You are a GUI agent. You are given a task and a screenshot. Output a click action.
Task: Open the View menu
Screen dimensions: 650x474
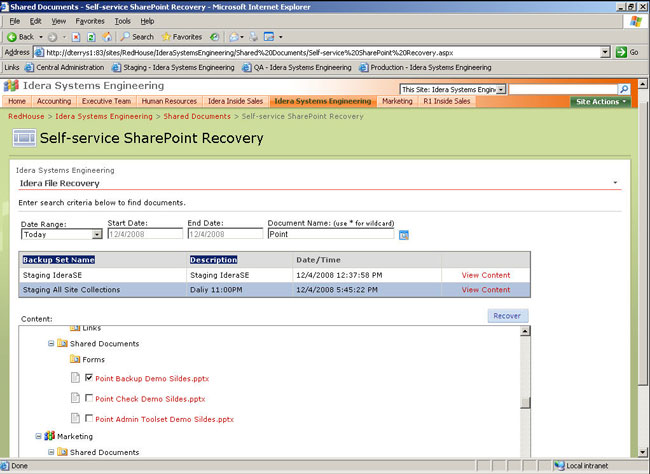58,21
